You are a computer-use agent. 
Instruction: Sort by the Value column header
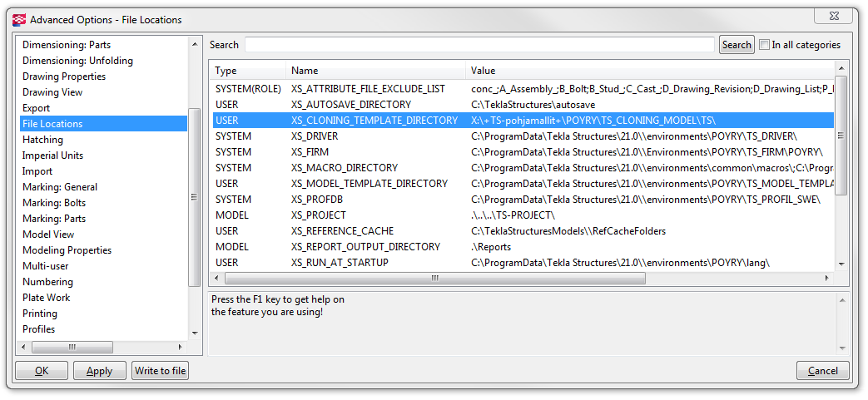click(649, 71)
